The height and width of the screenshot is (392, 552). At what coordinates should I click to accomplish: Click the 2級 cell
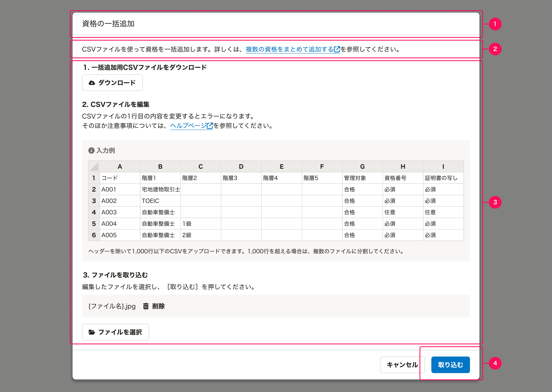(x=201, y=235)
